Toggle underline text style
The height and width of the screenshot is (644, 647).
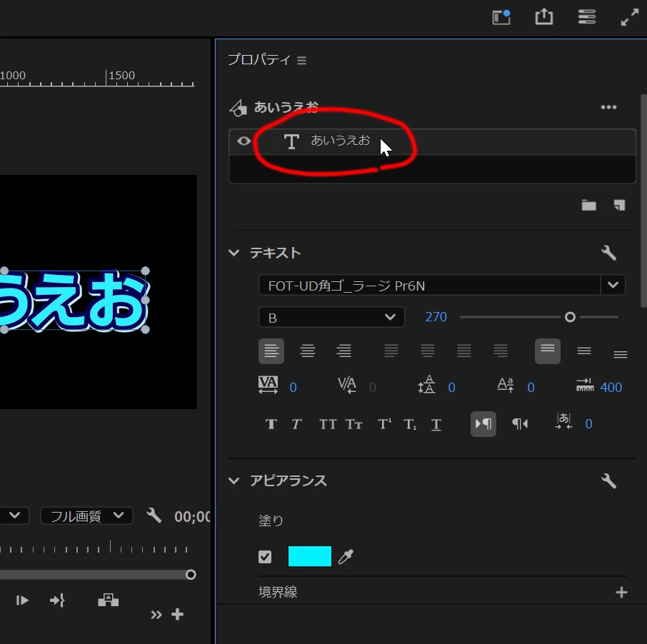(436, 425)
